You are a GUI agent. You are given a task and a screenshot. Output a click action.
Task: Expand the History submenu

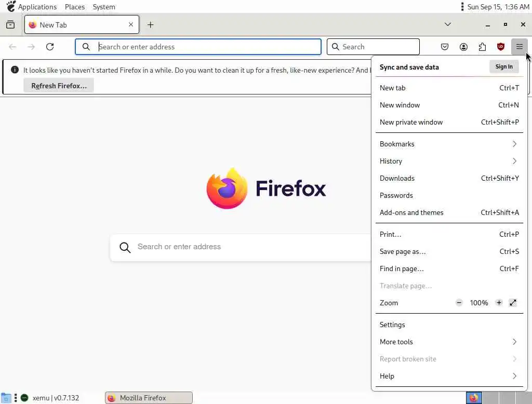tap(449, 161)
